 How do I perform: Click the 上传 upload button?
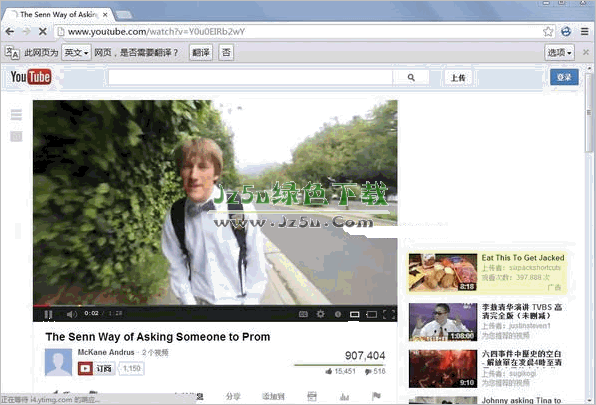click(458, 78)
